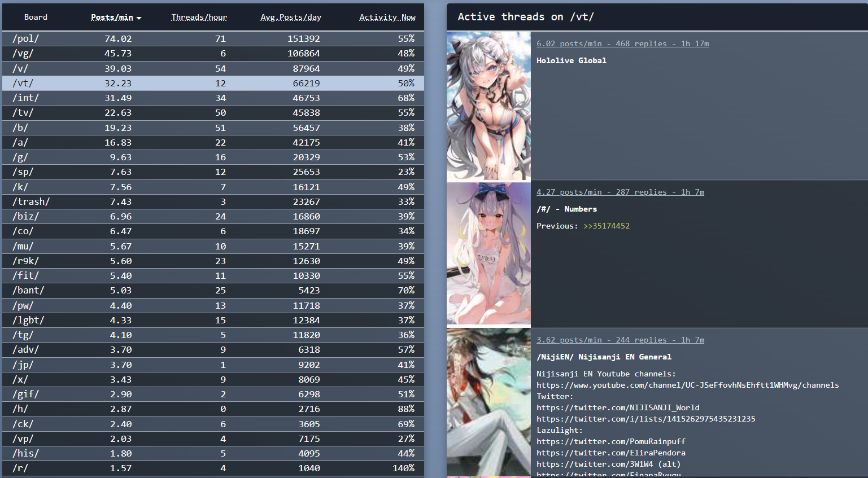Screen dimensions: 868x478
Task: Click the /h/ activity value 88%
Action: click(407, 409)
